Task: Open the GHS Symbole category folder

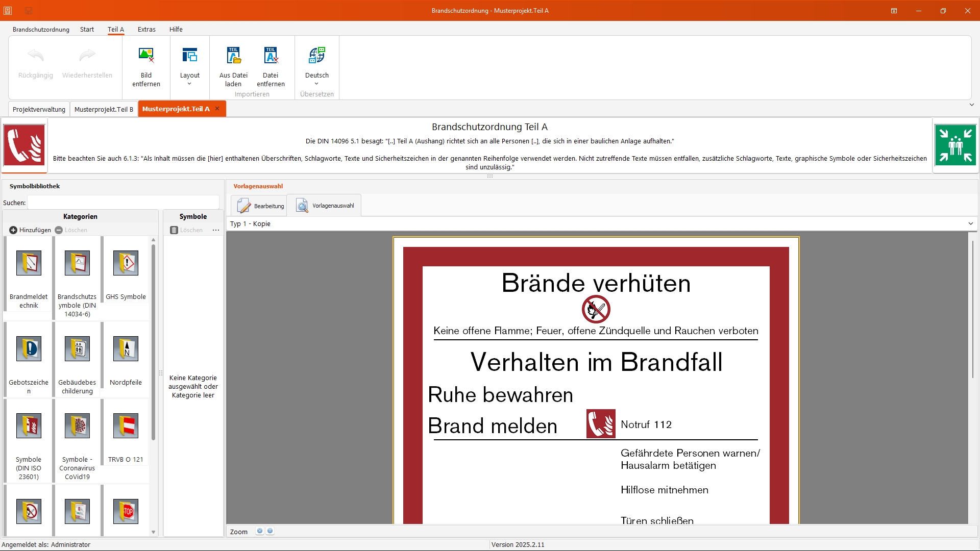Action: click(126, 264)
